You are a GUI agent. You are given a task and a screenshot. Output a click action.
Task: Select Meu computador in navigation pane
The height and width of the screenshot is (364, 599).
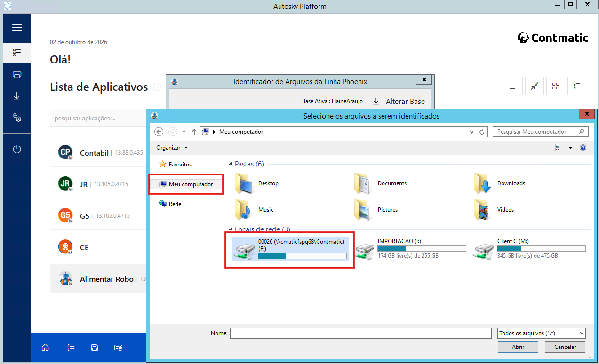point(186,184)
